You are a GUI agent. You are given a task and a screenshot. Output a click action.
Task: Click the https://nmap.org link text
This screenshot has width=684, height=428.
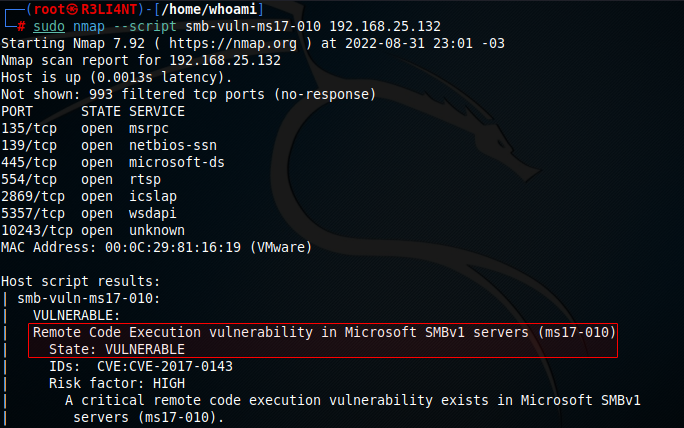pos(233,43)
